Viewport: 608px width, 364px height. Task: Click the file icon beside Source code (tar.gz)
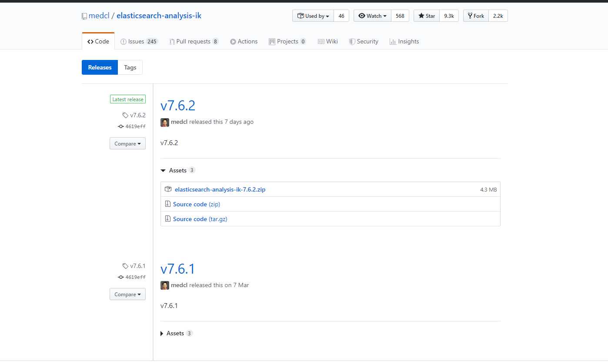pyautogui.click(x=167, y=218)
